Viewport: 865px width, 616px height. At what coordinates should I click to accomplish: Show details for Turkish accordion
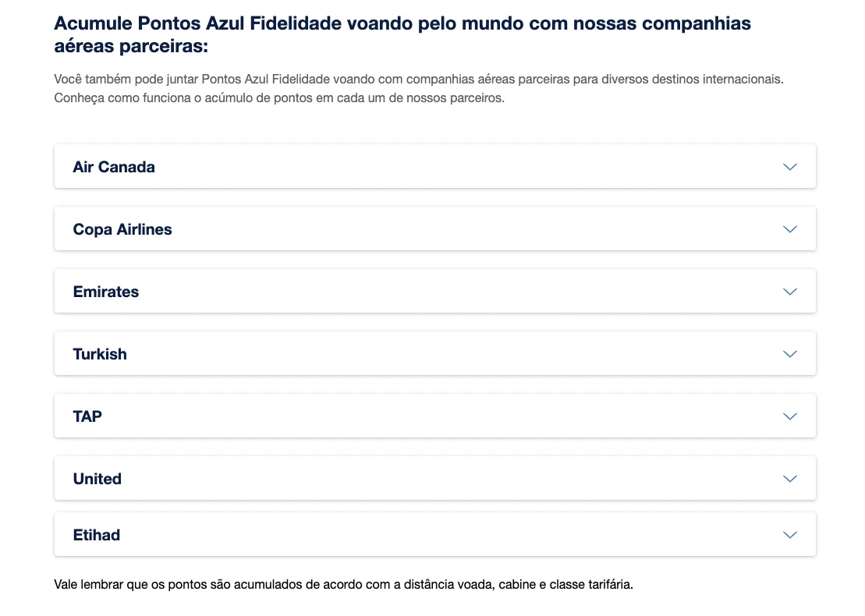pyautogui.click(x=434, y=353)
